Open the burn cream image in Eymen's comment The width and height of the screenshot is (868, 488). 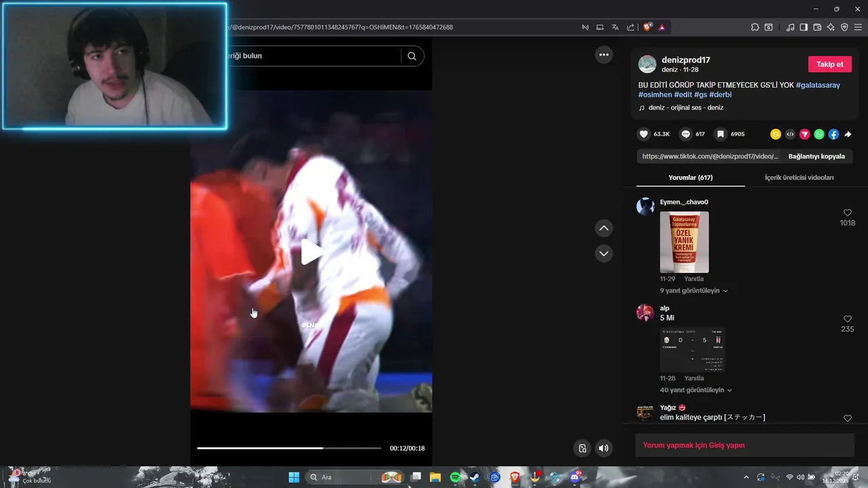(x=684, y=242)
